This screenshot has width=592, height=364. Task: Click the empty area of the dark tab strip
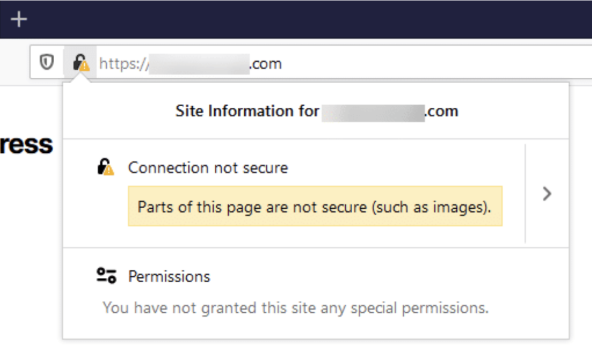(x=301, y=20)
